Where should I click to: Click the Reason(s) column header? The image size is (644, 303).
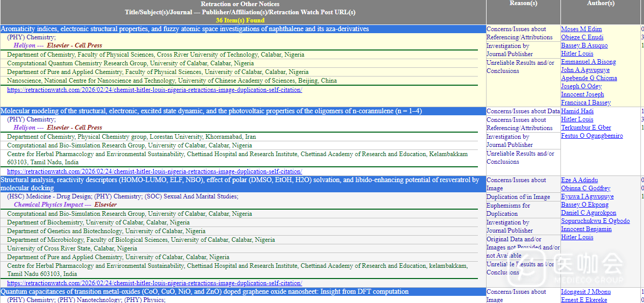click(523, 4)
